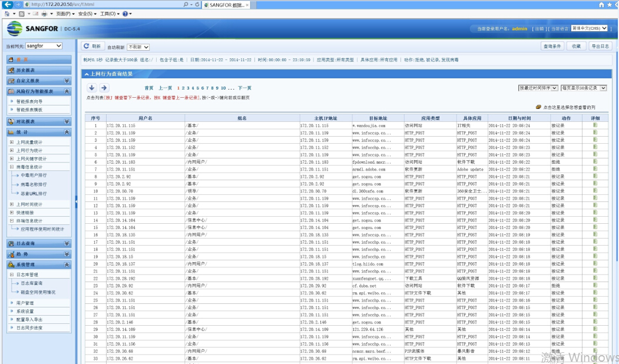The height and width of the screenshot is (364, 619).
Task: Click the 查询条件 button
Action: tap(552, 46)
